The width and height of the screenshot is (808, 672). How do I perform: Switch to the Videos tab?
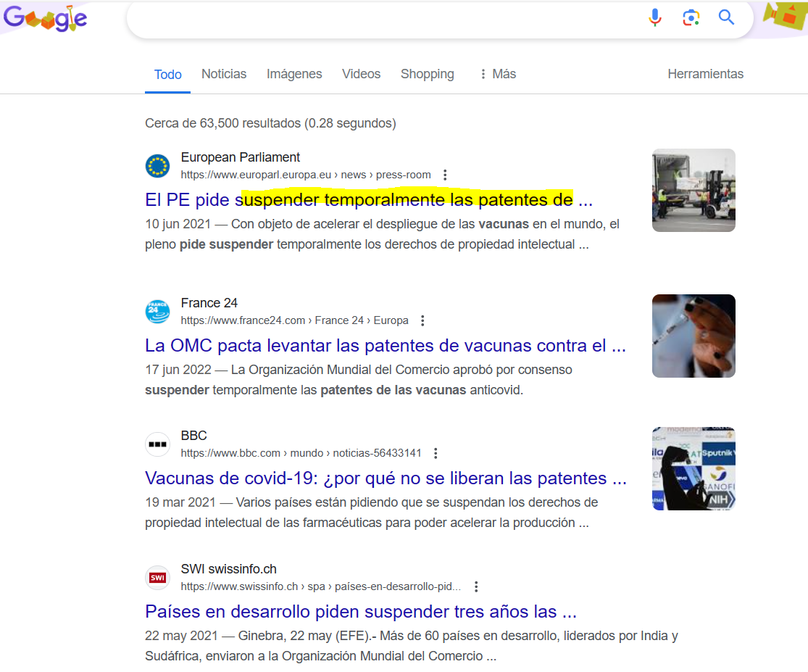pyautogui.click(x=361, y=74)
